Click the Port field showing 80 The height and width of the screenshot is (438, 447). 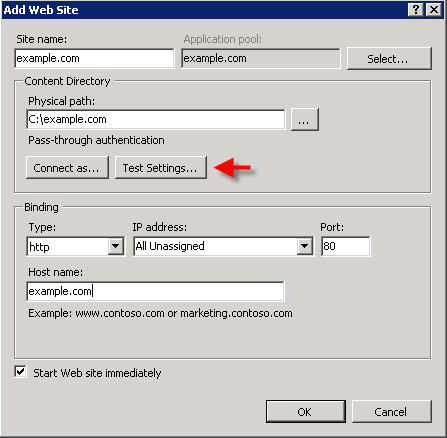(346, 246)
